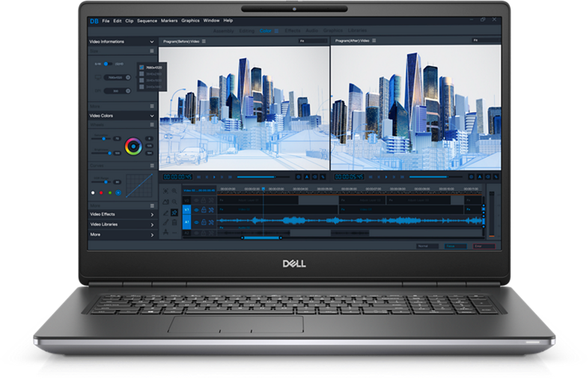Step forward one frame in Program(Before) player
Viewport: 588px width, 379px height.
click(222, 177)
